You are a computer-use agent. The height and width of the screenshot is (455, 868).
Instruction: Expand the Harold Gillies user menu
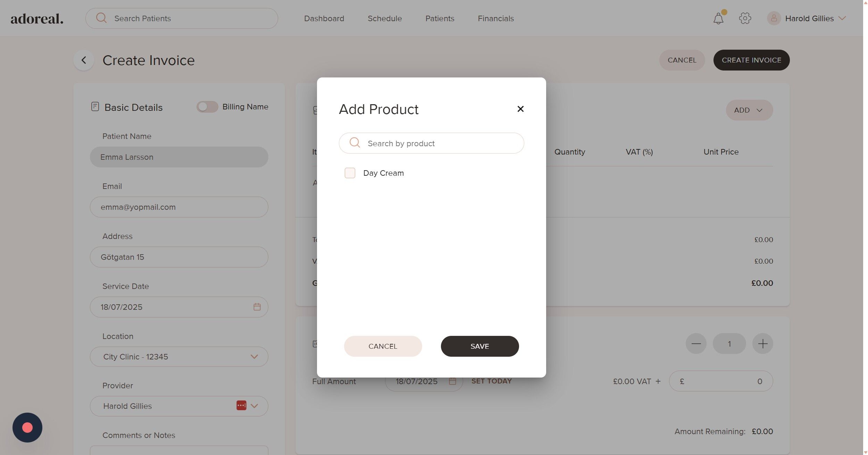tap(809, 18)
